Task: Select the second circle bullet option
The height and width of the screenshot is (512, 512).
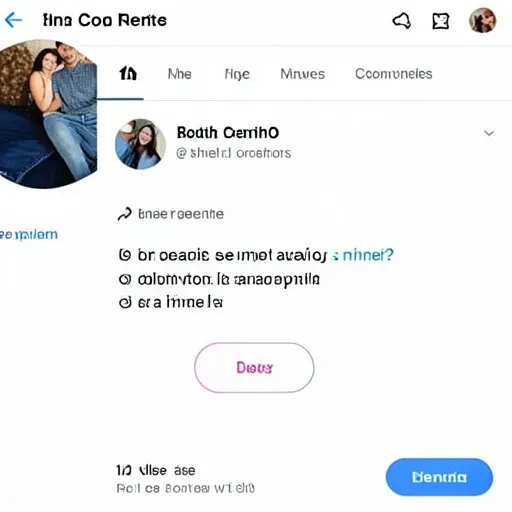Action: click(x=125, y=279)
